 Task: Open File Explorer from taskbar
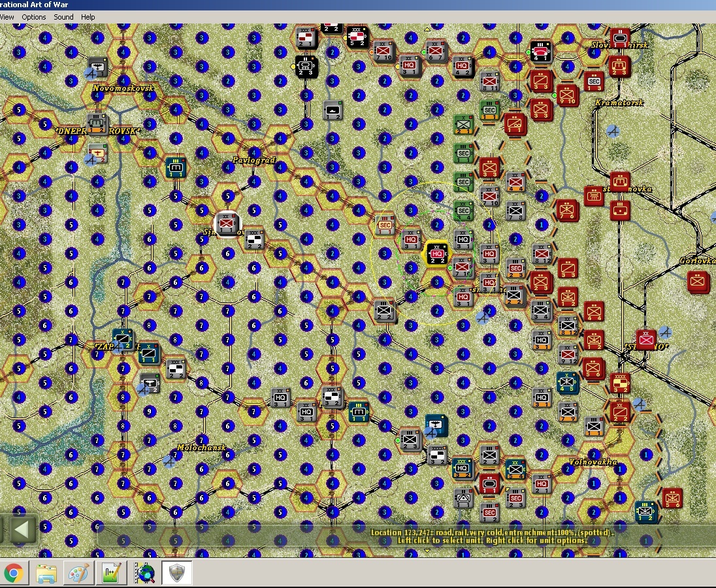pyautogui.click(x=46, y=573)
